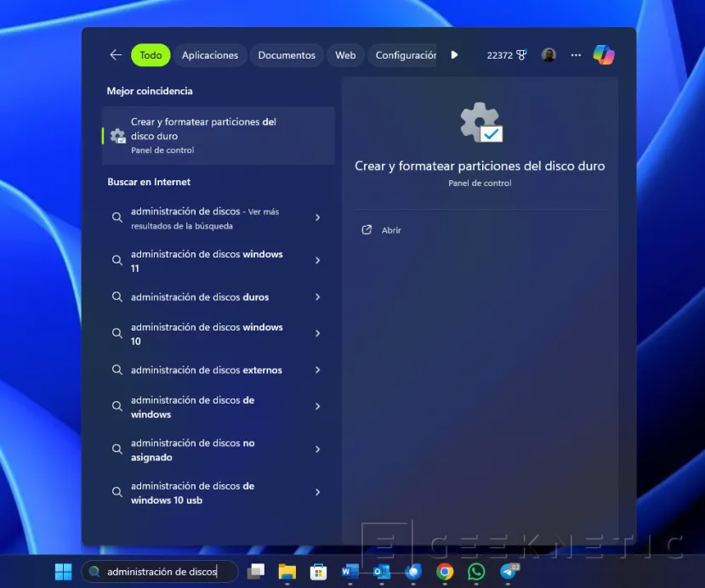This screenshot has height=588, width=705.
Task: Open the Copilot icon in the search window
Action: pos(604,54)
